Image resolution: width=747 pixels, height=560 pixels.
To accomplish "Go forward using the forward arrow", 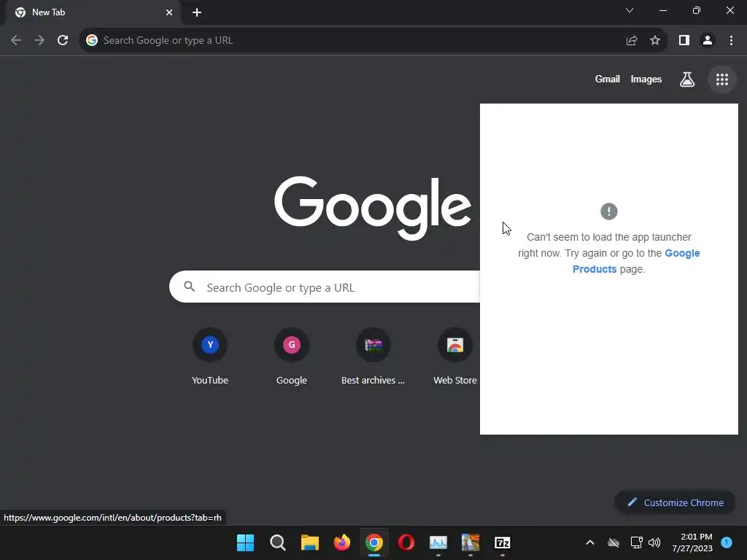I will pos(39,40).
